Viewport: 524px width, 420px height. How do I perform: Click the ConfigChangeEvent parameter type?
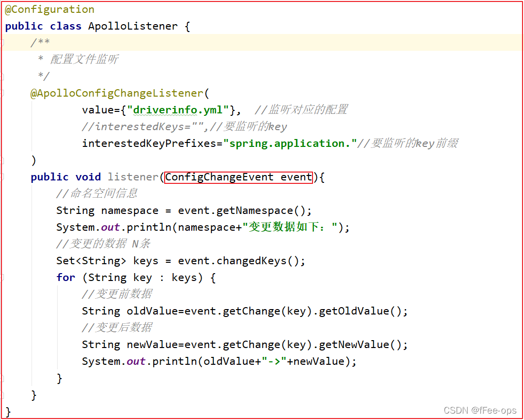[219, 177]
